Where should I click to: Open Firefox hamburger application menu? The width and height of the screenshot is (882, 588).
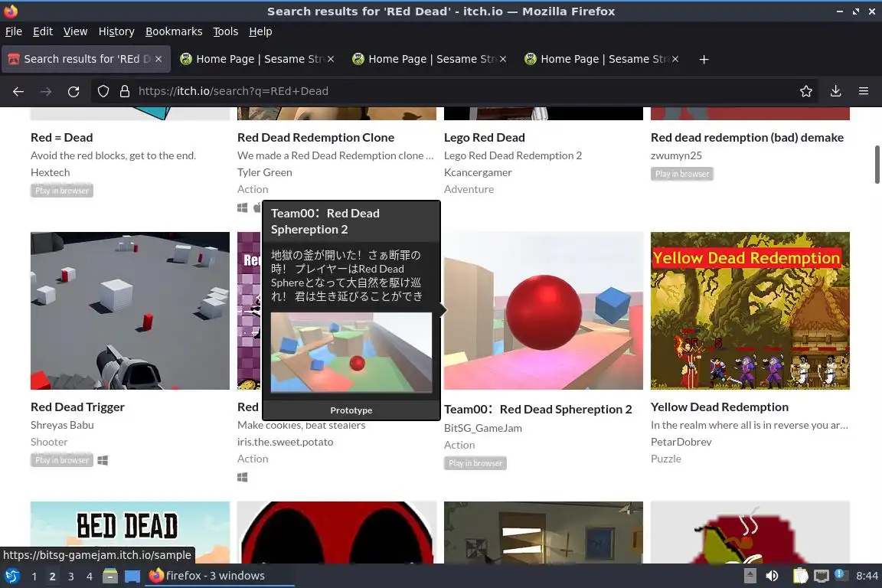[x=864, y=91]
